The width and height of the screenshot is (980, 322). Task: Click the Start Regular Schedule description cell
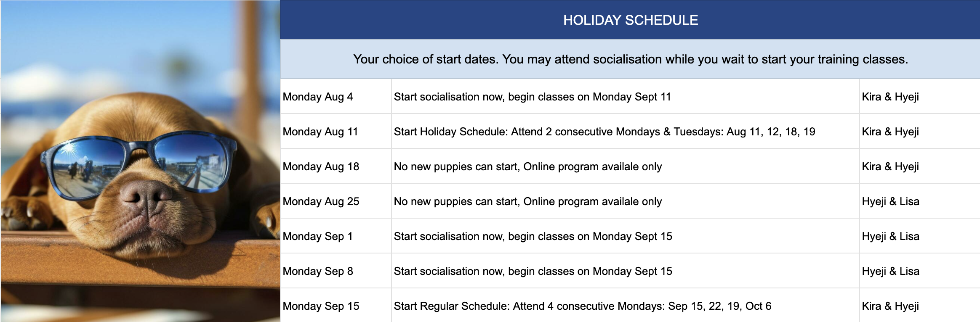(626, 306)
